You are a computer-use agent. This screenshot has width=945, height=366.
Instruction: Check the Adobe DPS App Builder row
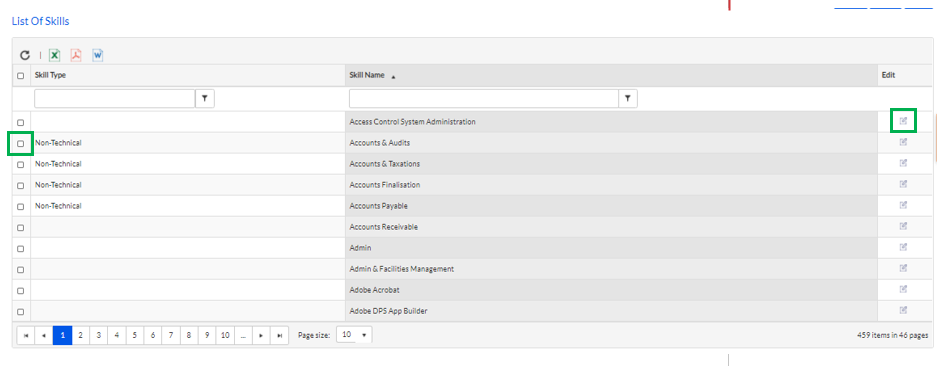[20, 312]
